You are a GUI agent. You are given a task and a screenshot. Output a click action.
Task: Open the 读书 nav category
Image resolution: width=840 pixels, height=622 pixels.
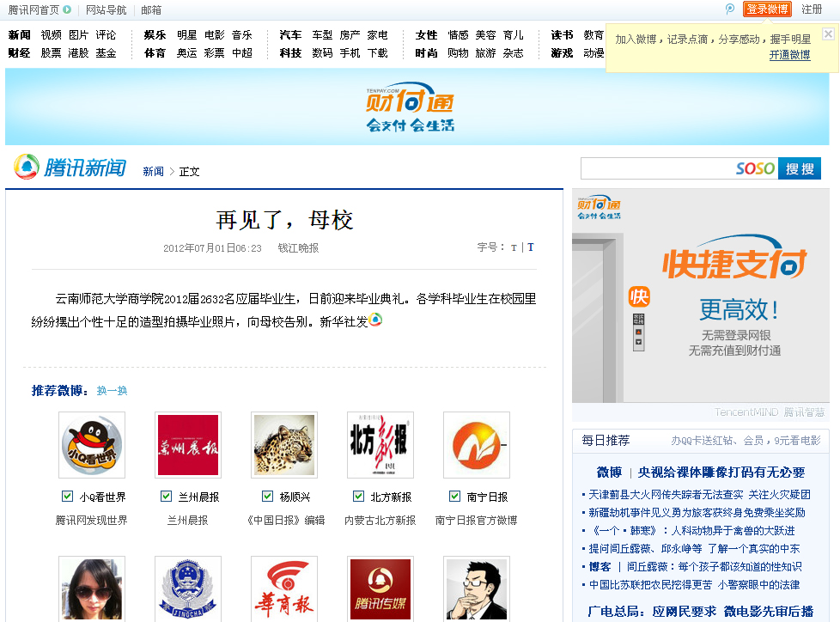[x=562, y=35]
